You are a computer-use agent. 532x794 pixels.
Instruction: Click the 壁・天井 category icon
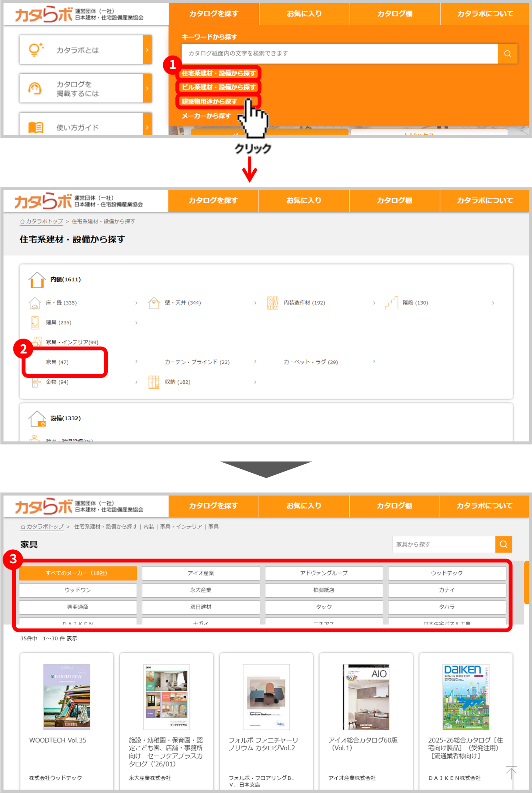pyautogui.click(x=154, y=303)
